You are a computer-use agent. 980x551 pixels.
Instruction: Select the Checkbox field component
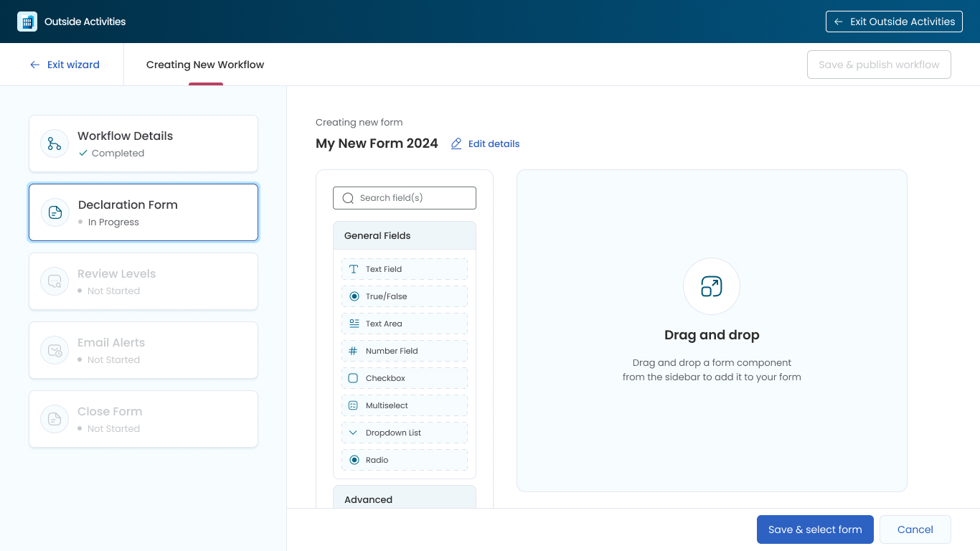[x=404, y=378]
